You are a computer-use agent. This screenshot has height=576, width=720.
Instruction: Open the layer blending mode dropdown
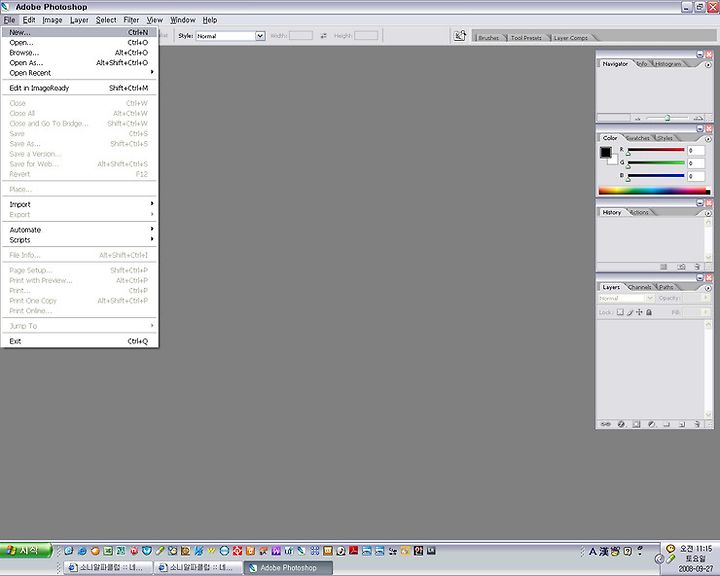pos(649,299)
